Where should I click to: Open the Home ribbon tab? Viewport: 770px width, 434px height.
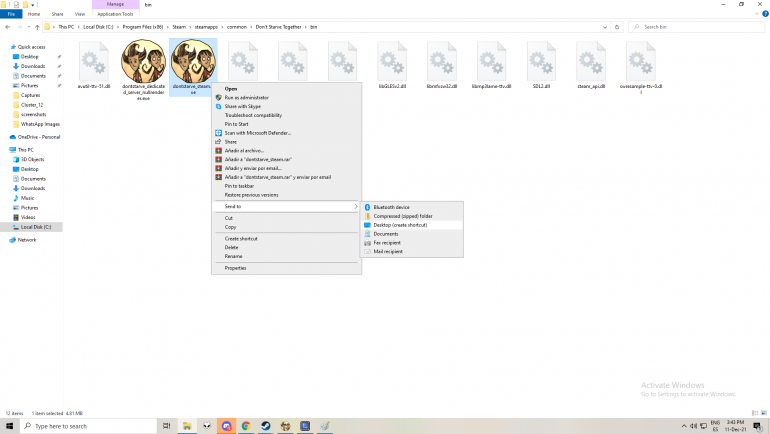(x=34, y=14)
